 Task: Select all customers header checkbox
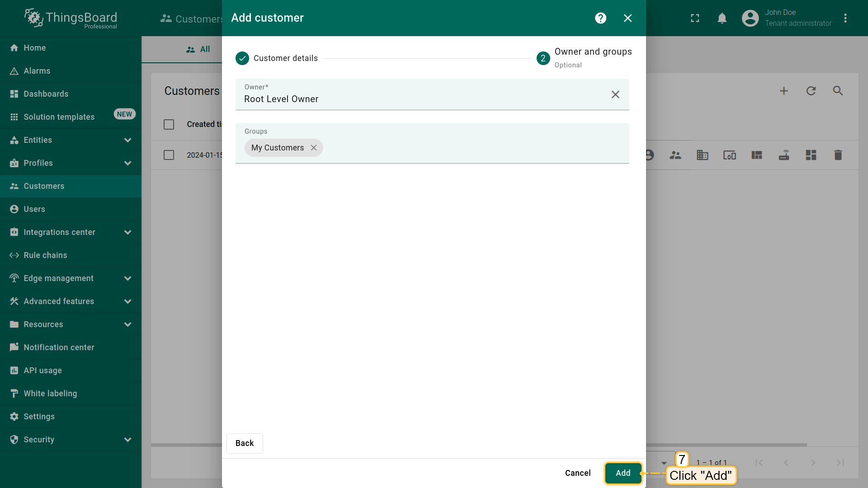coord(169,124)
